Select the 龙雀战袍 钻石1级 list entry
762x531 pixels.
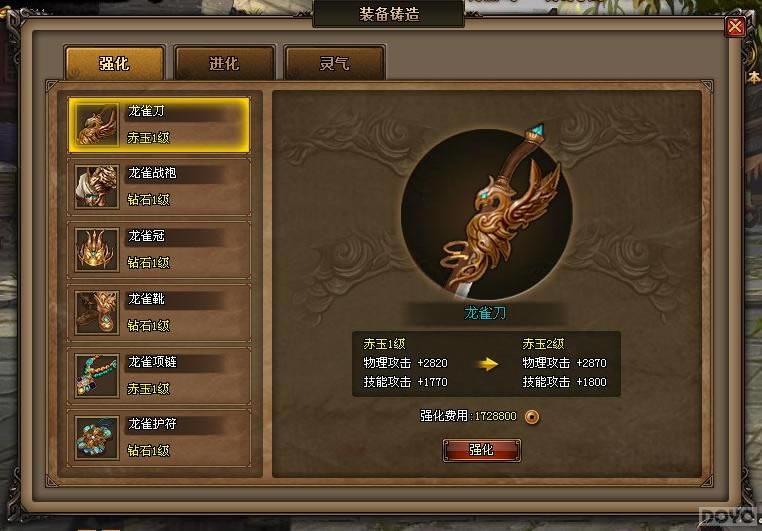159,187
